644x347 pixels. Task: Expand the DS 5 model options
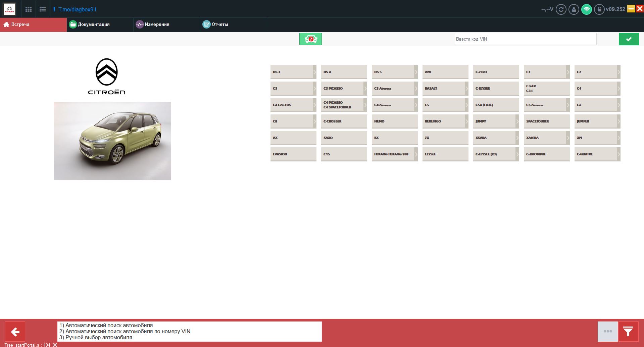(x=416, y=72)
